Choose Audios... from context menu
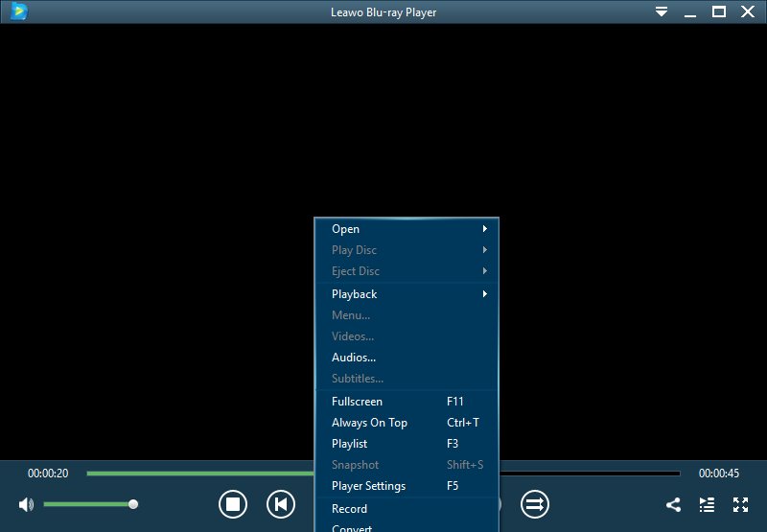 coord(407,357)
